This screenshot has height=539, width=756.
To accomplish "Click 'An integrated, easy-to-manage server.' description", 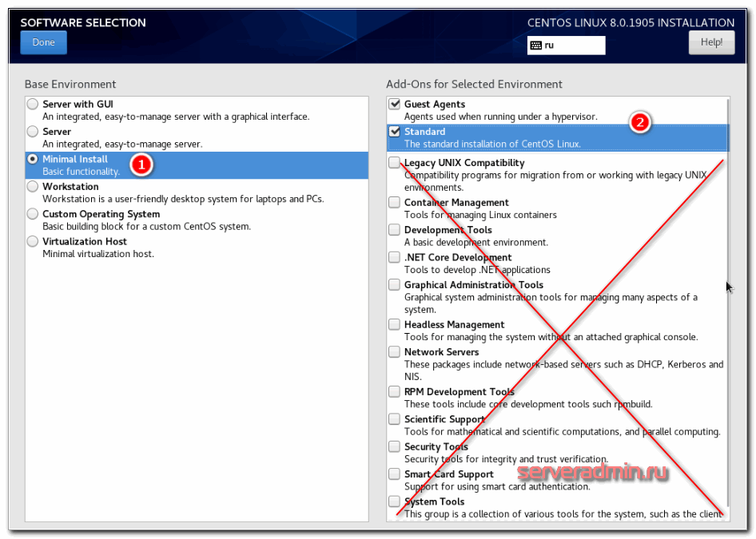I will [x=122, y=144].
